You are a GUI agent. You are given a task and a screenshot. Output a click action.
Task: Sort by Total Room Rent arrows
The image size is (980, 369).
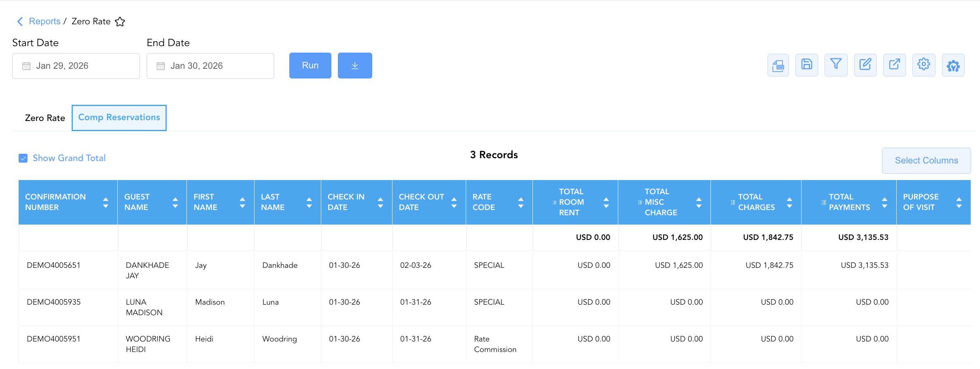[606, 203]
